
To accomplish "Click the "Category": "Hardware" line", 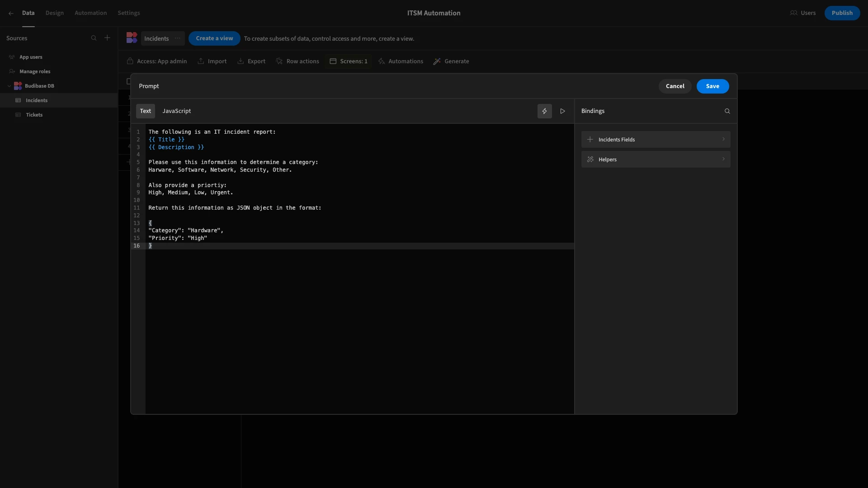I will (x=186, y=230).
